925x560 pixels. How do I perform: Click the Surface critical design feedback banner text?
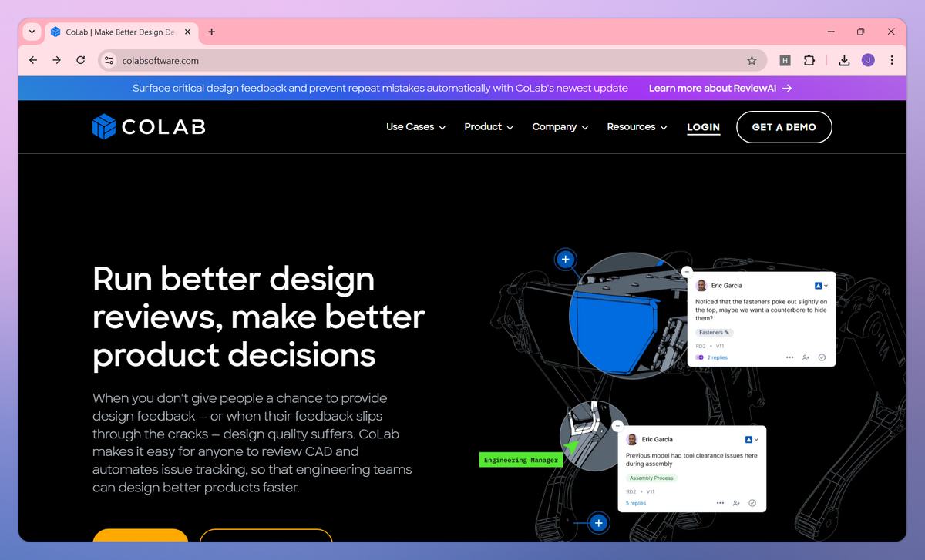click(x=380, y=88)
